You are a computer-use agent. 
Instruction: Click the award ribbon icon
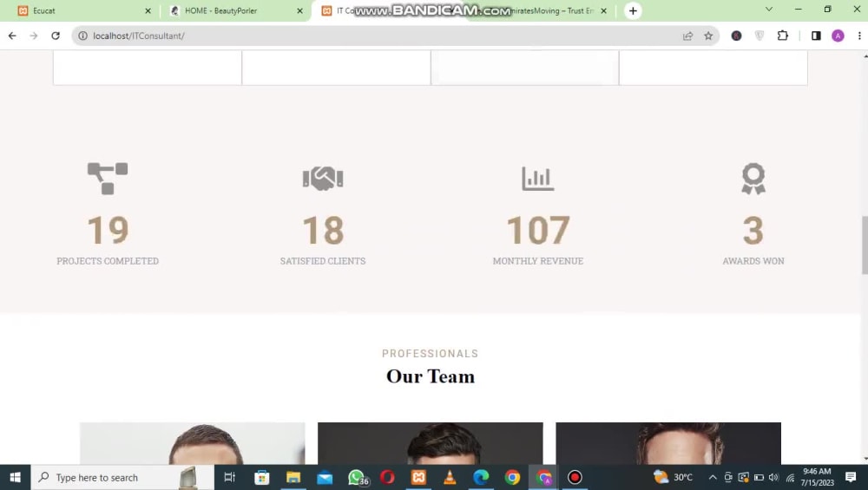pos(753,179)
